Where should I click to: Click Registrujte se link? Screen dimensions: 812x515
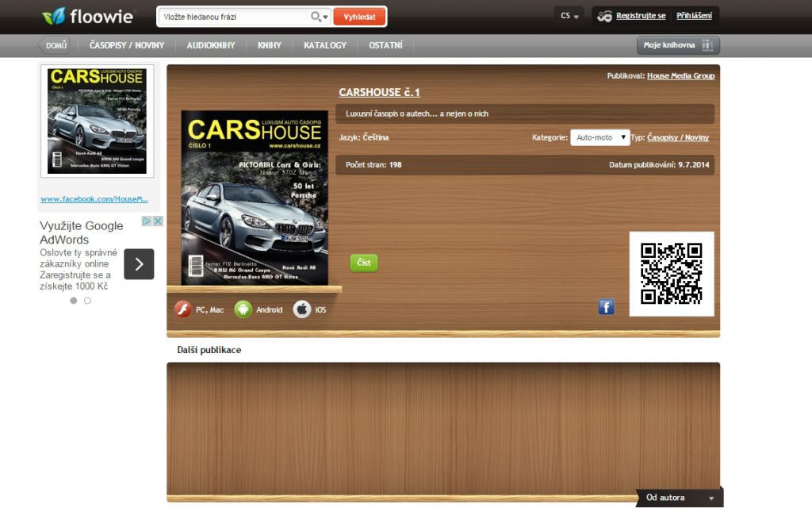point(641,16)
